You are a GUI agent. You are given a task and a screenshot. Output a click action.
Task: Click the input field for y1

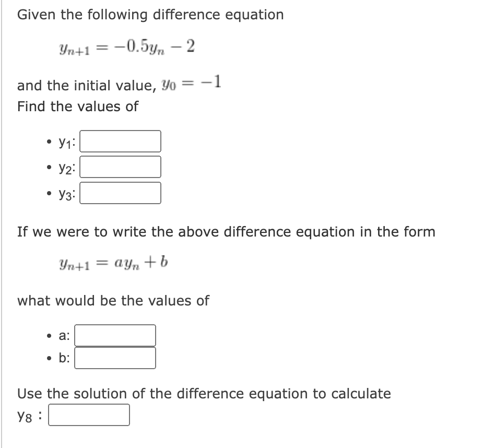(120, 140)
